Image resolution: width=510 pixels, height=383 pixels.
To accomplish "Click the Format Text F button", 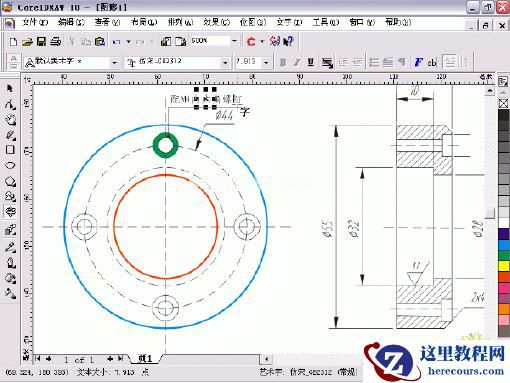I will pos(418,62).
